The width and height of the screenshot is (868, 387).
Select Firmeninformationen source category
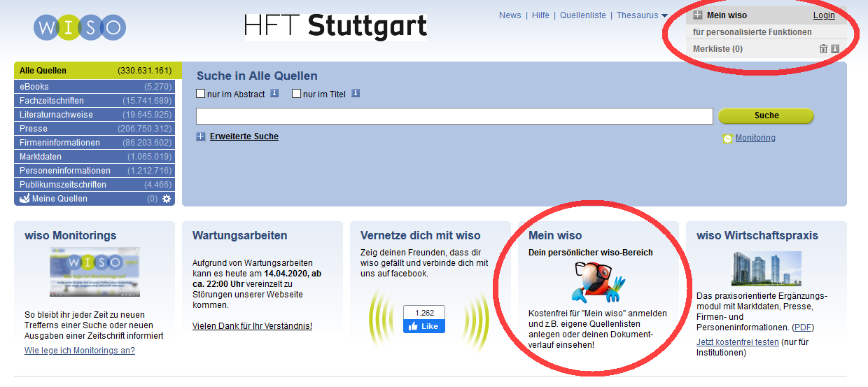tap(94, 143)
